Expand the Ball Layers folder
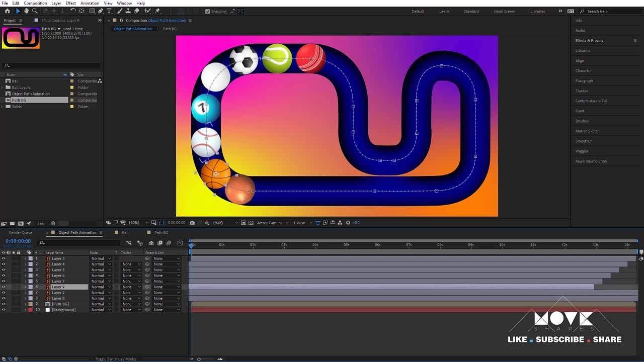 click(3, 87)
